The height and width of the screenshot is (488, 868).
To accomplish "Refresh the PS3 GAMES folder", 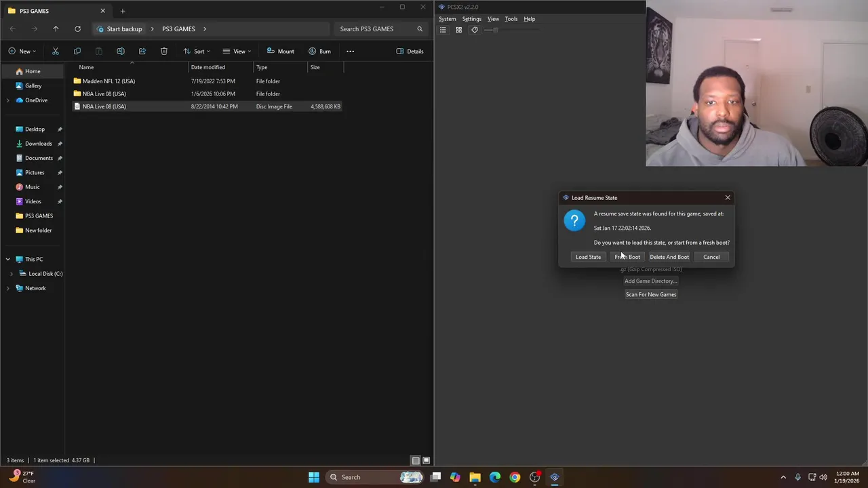I will (x=77, y=29).
